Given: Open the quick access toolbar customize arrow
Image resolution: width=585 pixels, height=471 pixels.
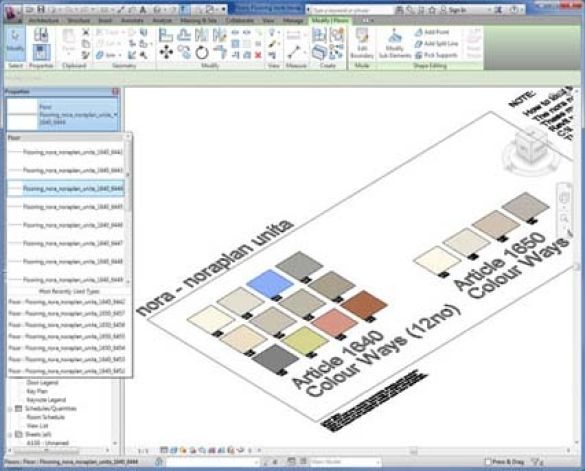Looking at the screenshot, I should 223,10.
